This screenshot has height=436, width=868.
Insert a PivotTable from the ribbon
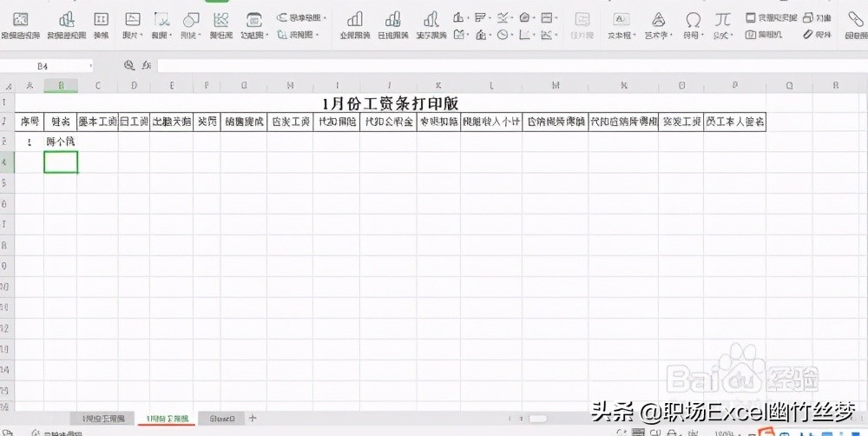click(x=20, y=23)
